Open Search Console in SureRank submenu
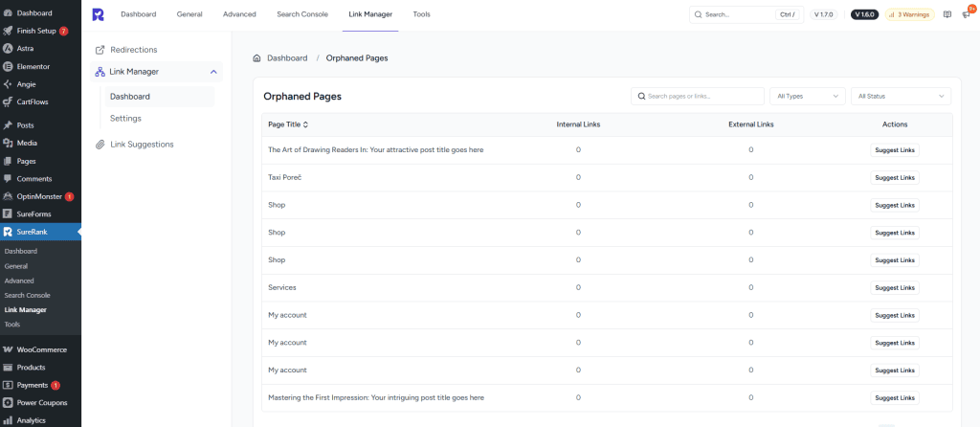 [x=28, y=295]
